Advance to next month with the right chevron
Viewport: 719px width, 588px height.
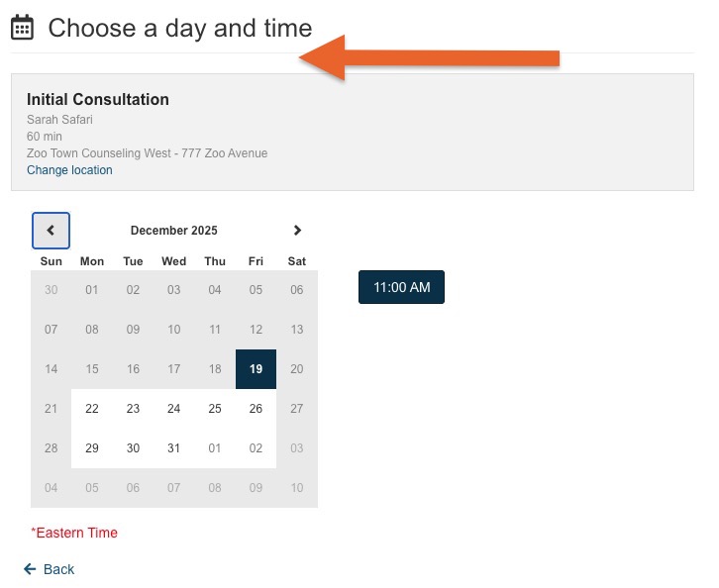point(297,230)
